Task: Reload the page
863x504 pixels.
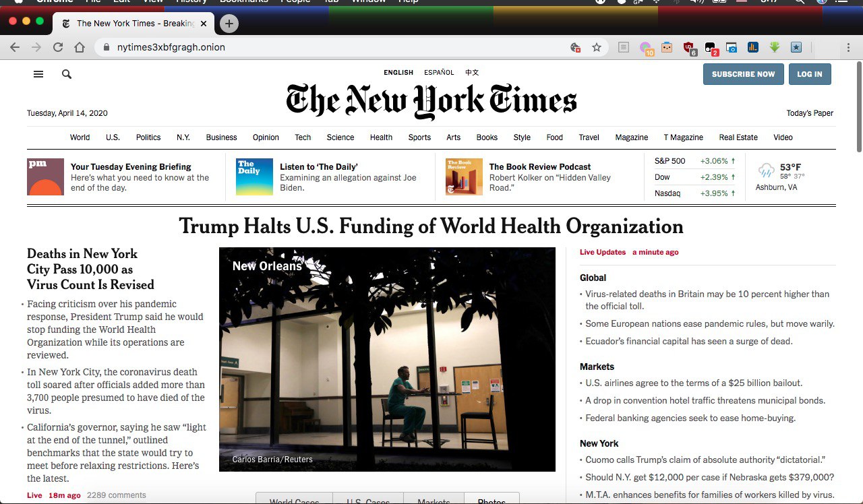Action: [58, 47]
